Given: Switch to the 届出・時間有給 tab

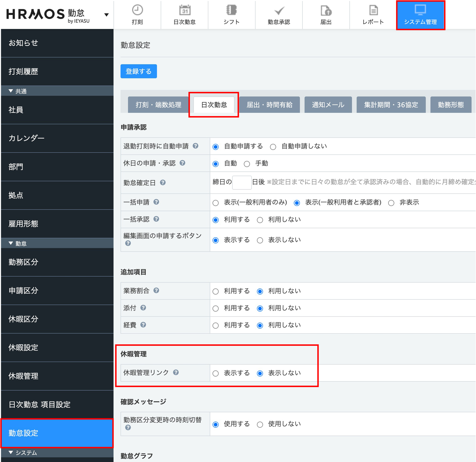Looking at the screenshot, I should pyautogui.click(x=269, y=105).
